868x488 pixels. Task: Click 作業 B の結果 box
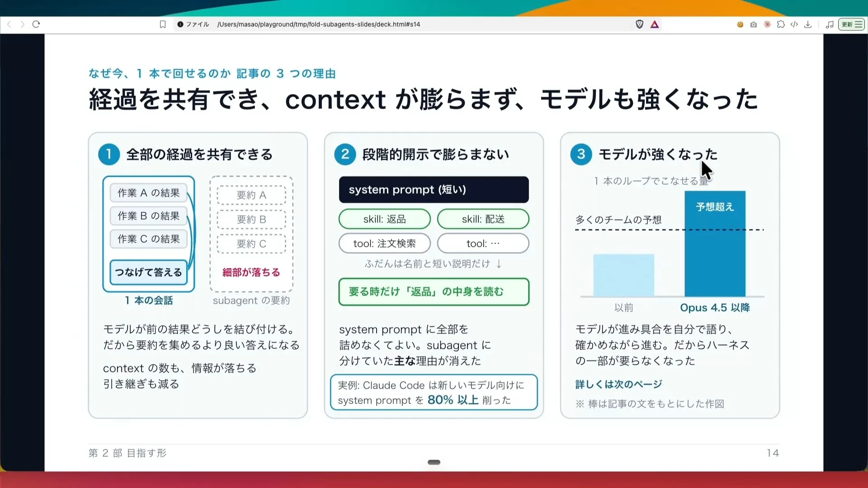[149, 216]
